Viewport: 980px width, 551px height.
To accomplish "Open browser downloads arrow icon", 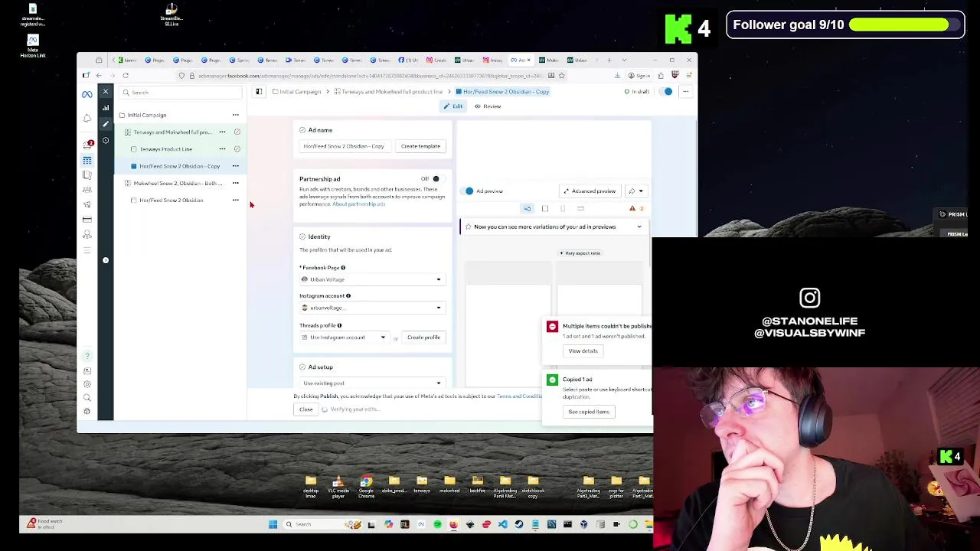I will click(x=617, y=76).
